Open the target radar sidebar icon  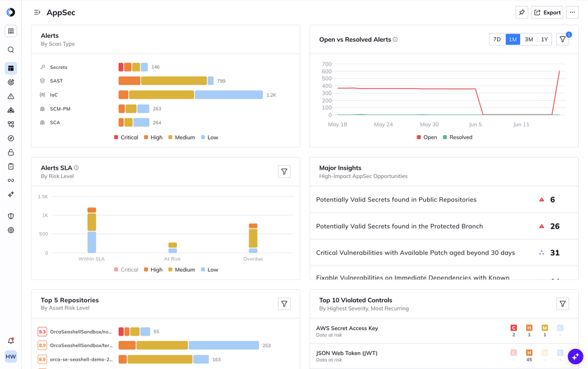point(11,82)
